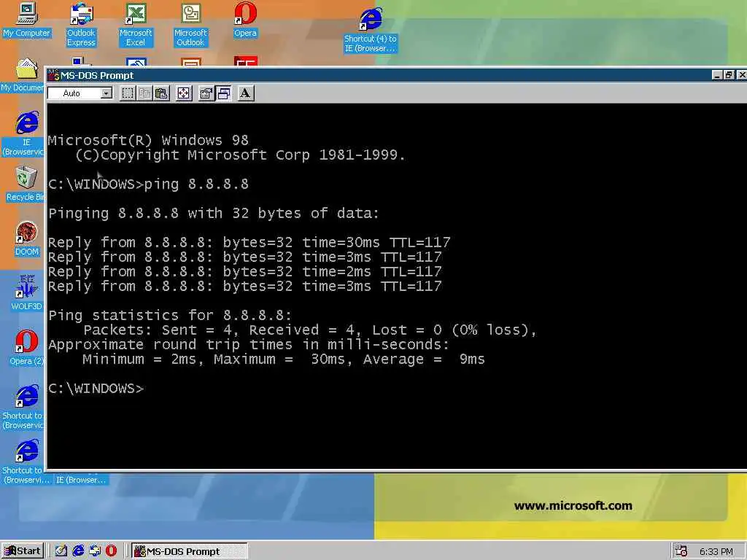Screen dimensions: 747x560
Task: Click the MS-DOS Prompt taskbar button
Action: tap(189, 551)
